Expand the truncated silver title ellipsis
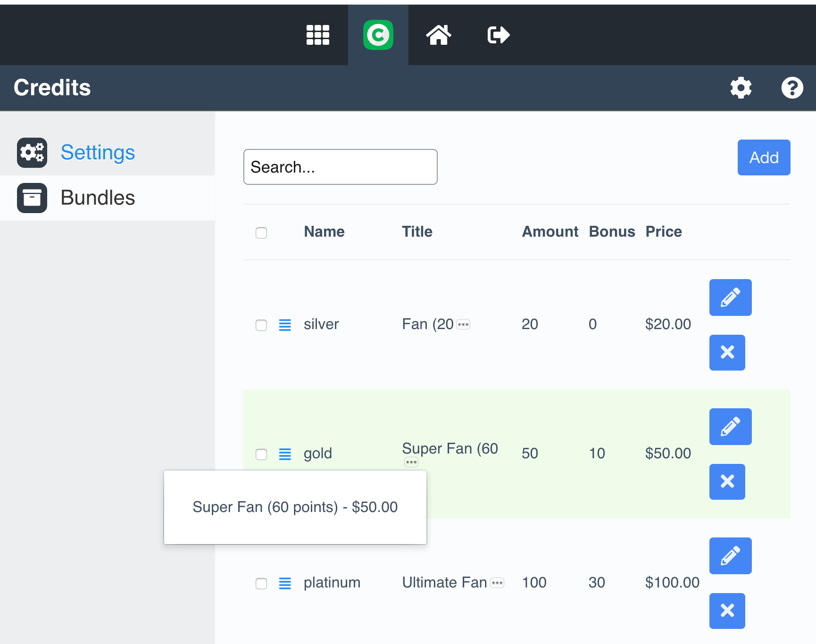The width and height of the screenshot is (816, 644). pyautogui.click(x=463, y=324)
